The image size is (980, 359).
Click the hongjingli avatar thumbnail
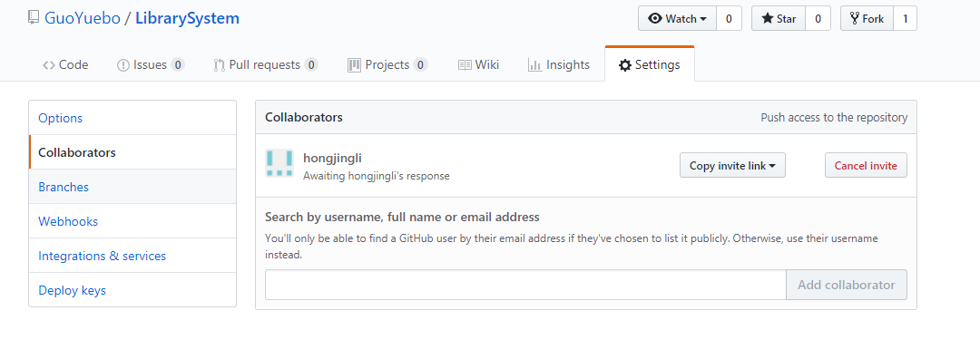(279, 163)
